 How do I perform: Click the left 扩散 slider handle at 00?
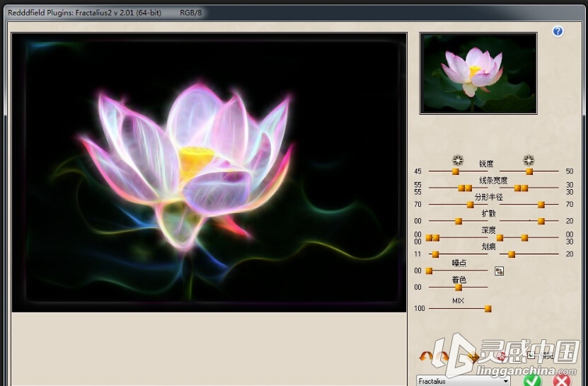pos(459,221)
